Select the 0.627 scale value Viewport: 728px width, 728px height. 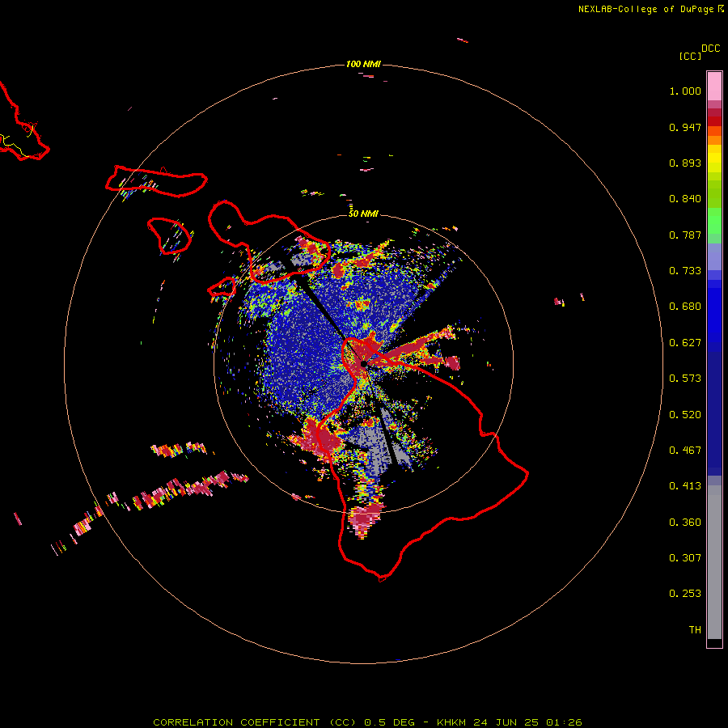[x=685, y=343]
